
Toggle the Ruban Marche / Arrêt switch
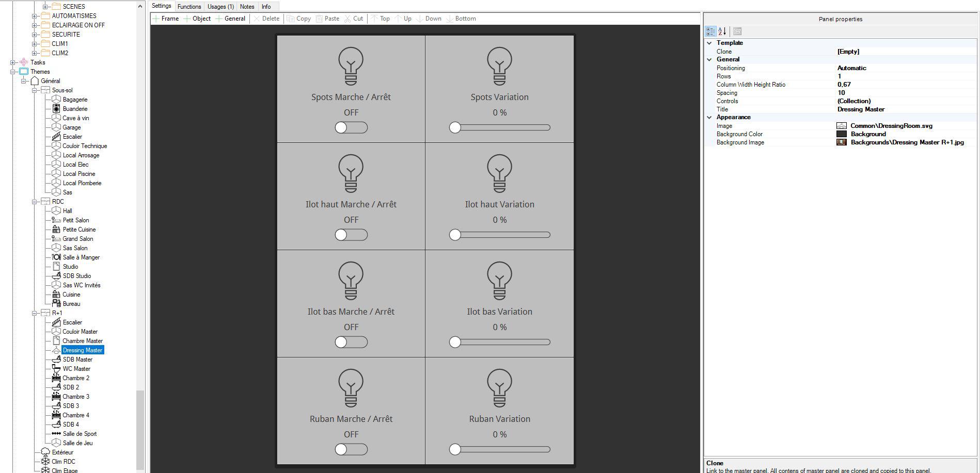click(351, 449)
